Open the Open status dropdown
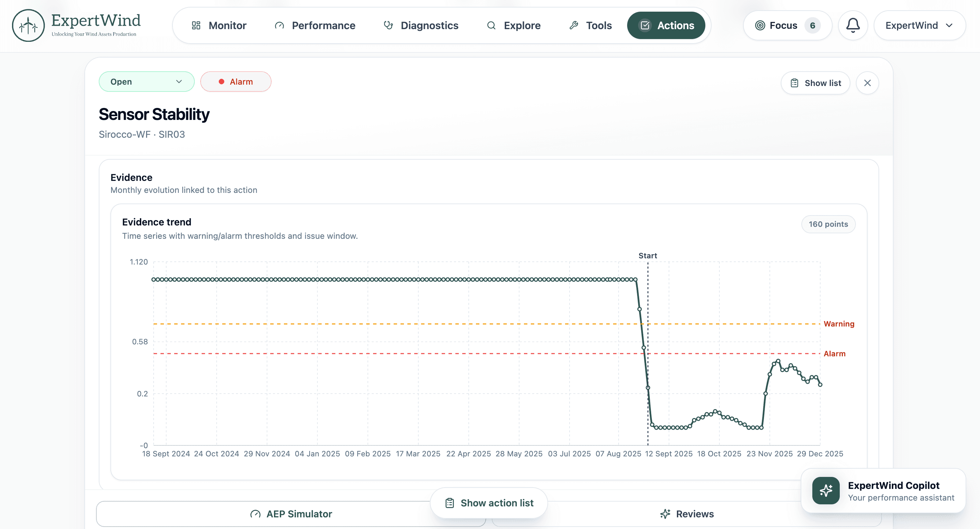Image resolution: width=980 pixels, height=529 pixels. (x=146, y=82)
